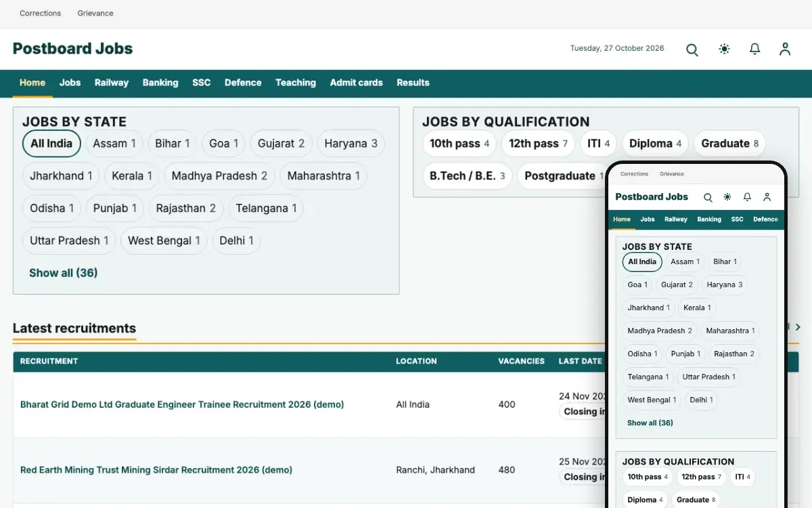Click the right chevron beside Latest recruitments
This screenshot has height=508, width=812.
pyautogui.click(x=798, y=327)
